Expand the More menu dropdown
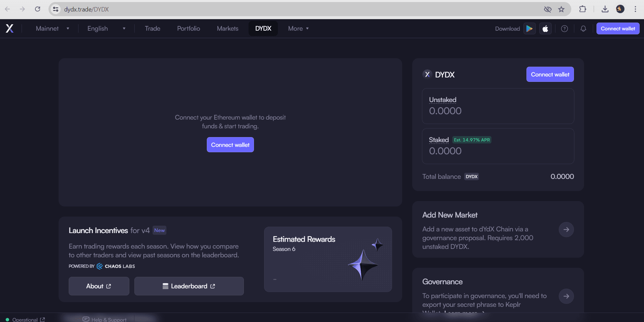Viewport: 644px width, 322px height. [298, 29]
